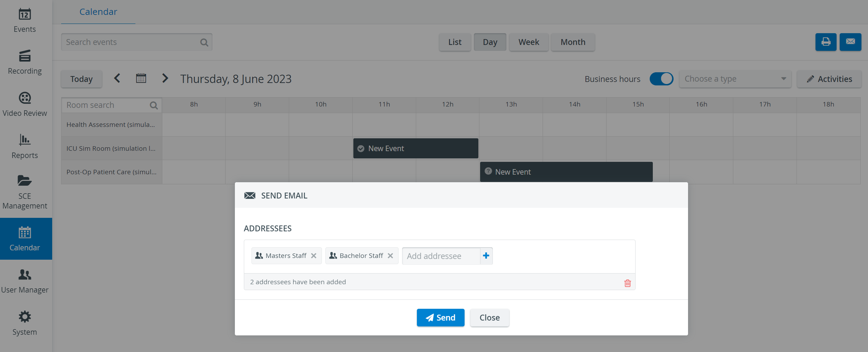This screenshot has width=868, height=352.
Task: Remove the Masters Staff addressee
Action: (314, 256)
